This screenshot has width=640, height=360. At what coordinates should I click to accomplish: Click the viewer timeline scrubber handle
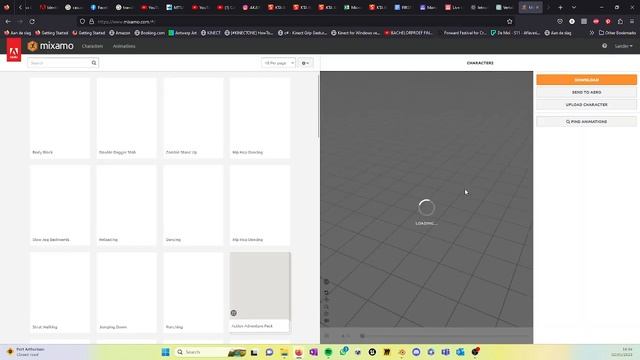[362, 336]
